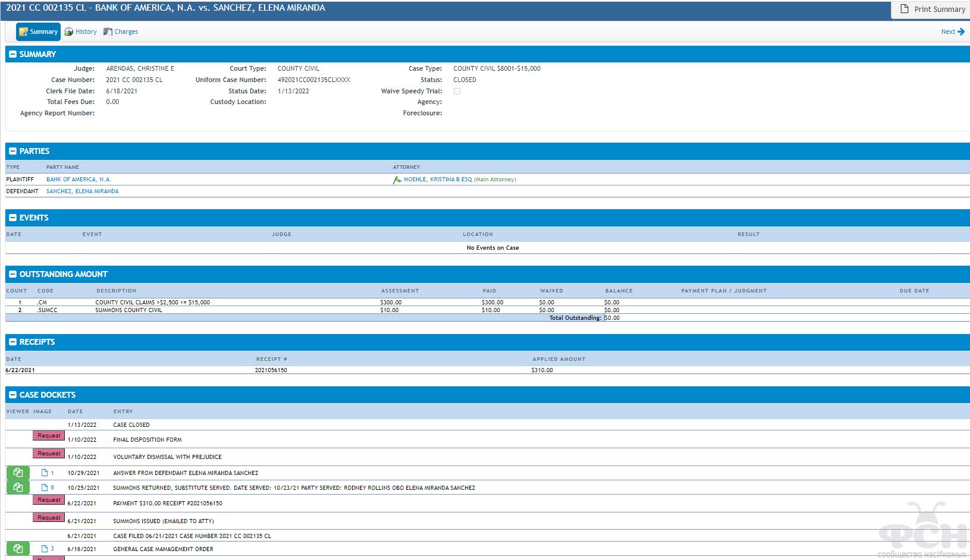This screenshot has width=970, height=560.
Task: Go to the Next case link
Action: (953, 32)
